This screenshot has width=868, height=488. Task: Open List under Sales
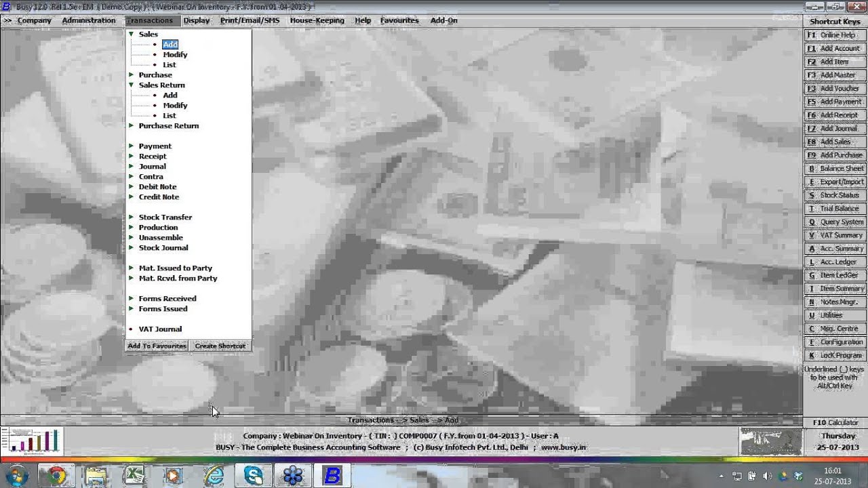pos(170,64)
